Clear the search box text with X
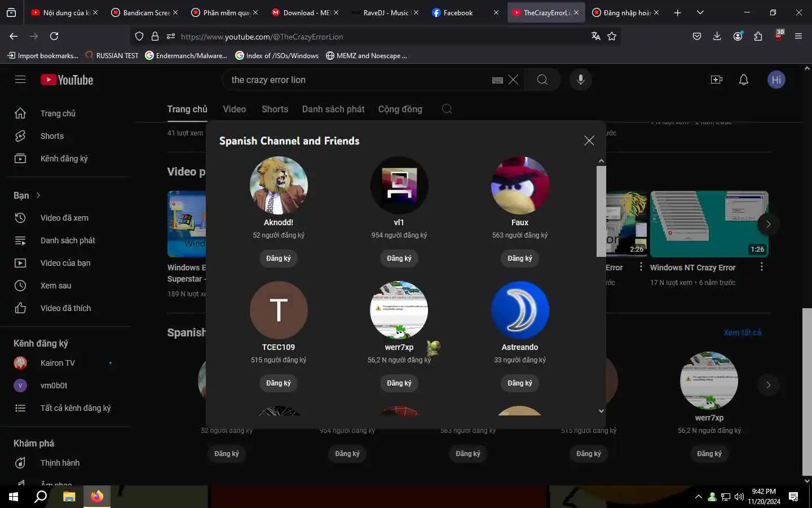Viewport: 812px width, 508px height. pos(513,80)
